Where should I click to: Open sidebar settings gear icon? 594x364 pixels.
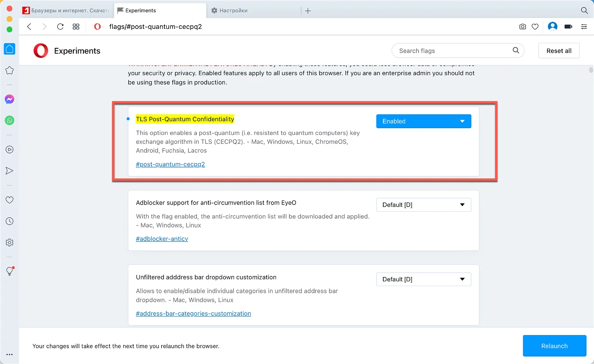[10, 243]
